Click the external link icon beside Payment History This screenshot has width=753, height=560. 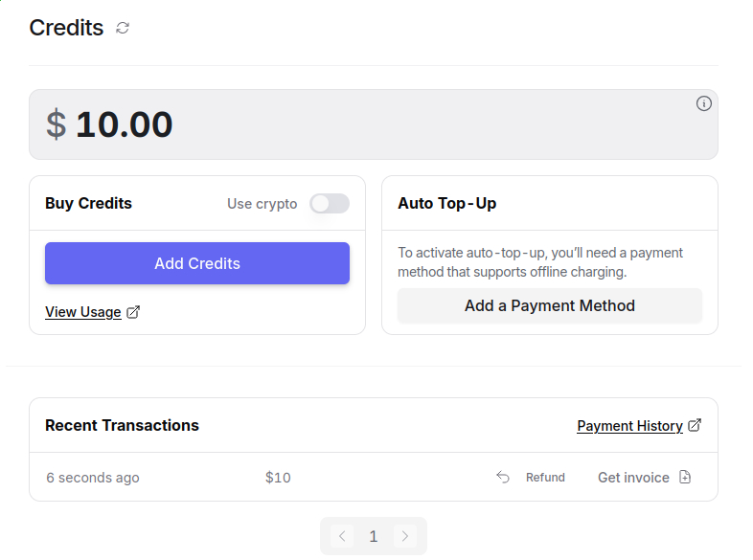point(695,425)
